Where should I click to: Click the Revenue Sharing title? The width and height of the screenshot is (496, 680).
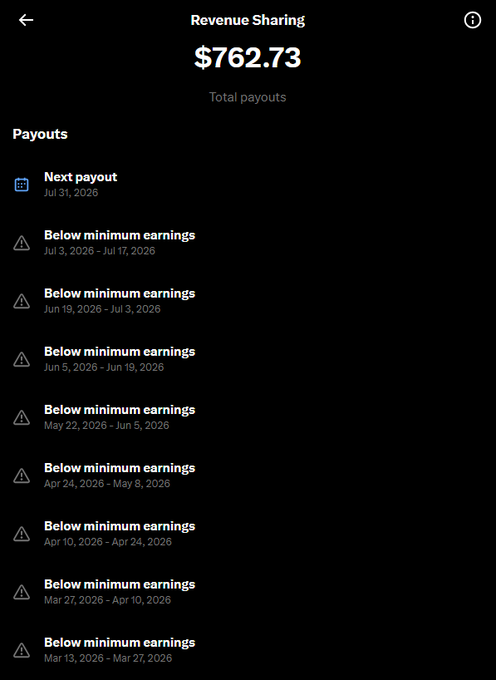pyautogui.click(x=248, y=20)
